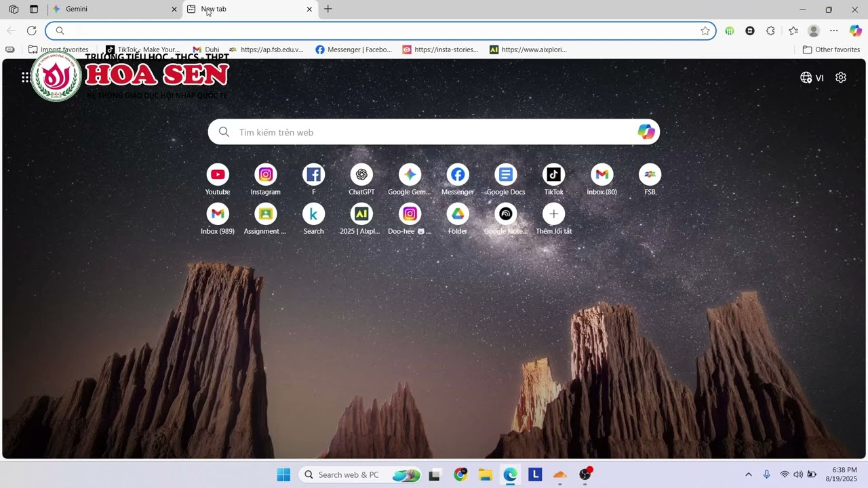The width and height of the screenshot is (868, 488).
Task: Open the apps grid launcher on the page
Action: pos(26,77)
